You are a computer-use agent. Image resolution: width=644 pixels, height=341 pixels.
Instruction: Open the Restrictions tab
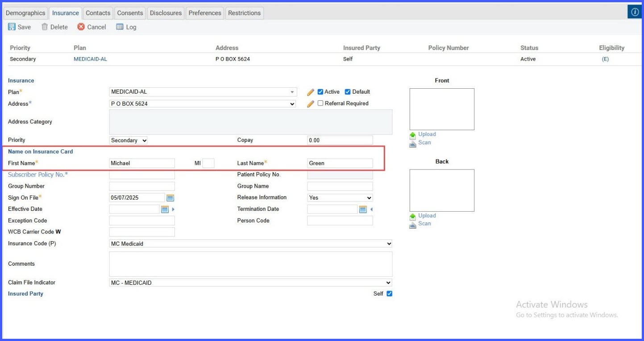[x=245, y=13]
